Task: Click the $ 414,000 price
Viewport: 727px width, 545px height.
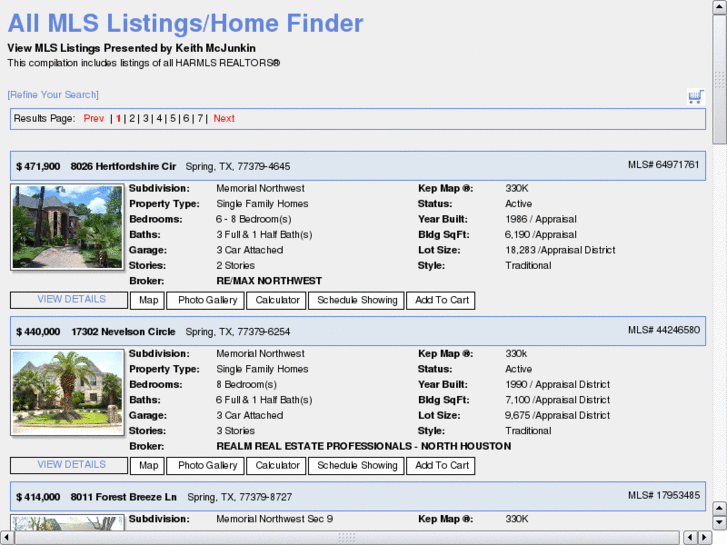Action: click(x=38, y=497)
